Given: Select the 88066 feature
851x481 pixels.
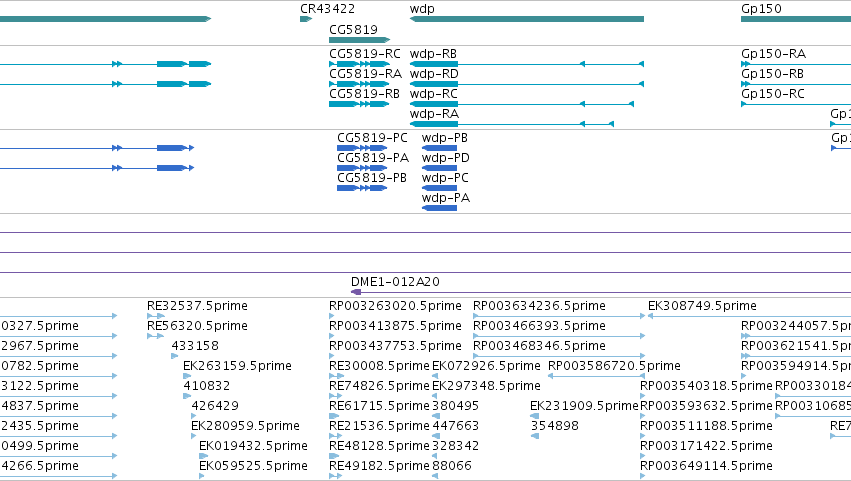Looking at the screenshot, I should point(452,466).
